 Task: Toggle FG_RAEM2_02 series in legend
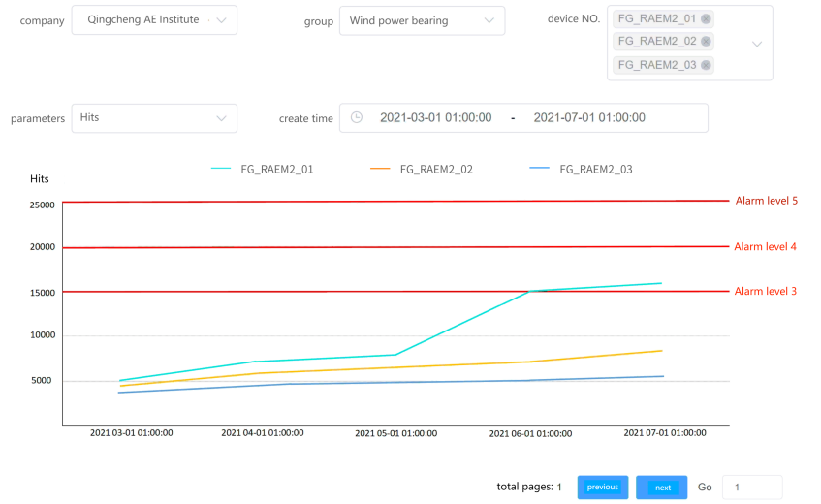[x=422, y=169]
